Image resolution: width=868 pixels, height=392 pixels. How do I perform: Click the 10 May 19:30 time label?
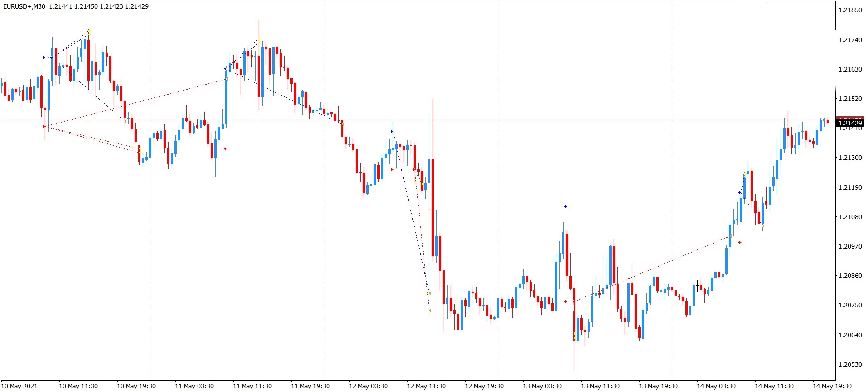136,386
